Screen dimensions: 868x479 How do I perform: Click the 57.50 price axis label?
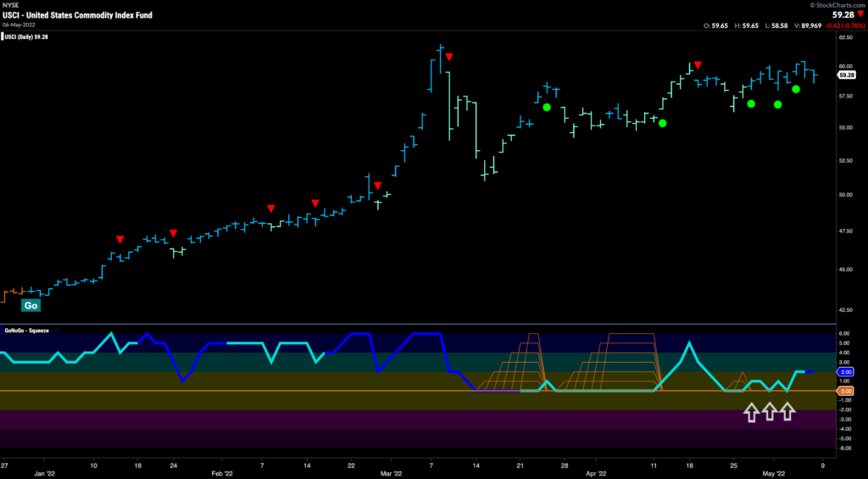coord(845,97)
